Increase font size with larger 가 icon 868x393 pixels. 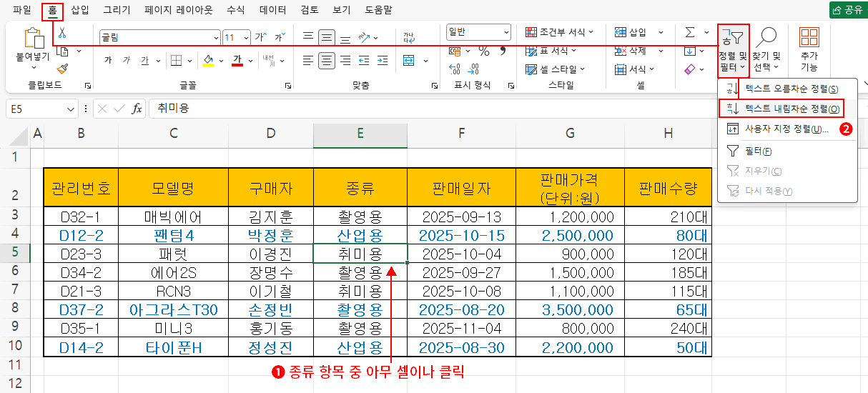pos(260,36)
